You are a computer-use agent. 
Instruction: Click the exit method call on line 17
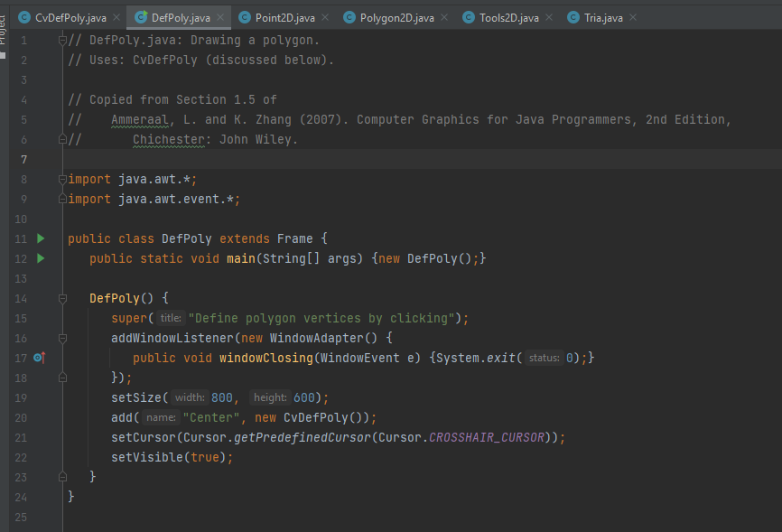(x=501, y=358)
